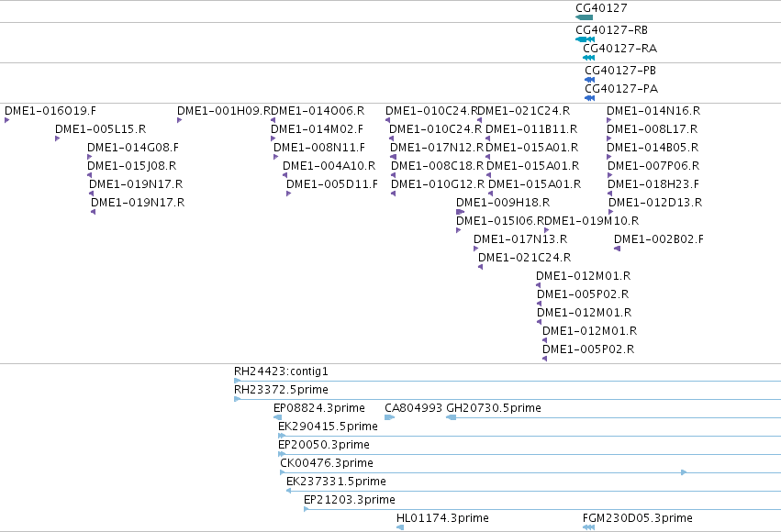Click the DME1-002B02.F arrow glyph
Screen dimensions: 781x532
click(x=617, y=249)
